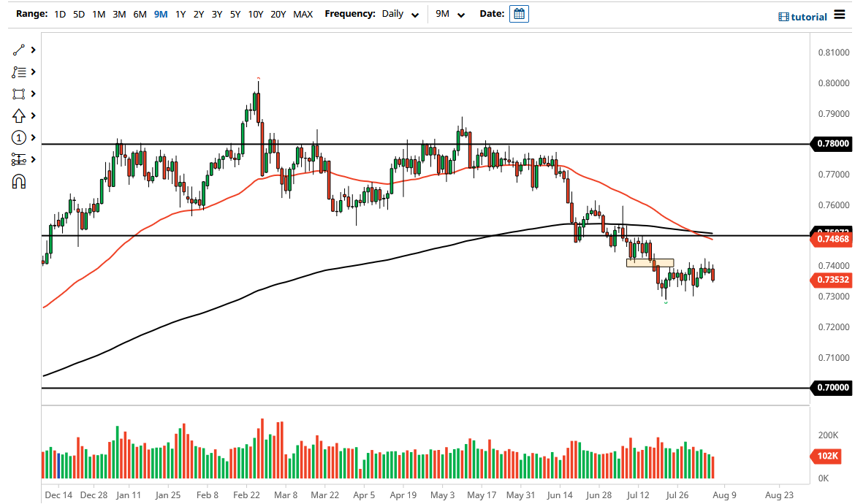Set range to 3M
The image size is (855, 504).
pos(119,14)
